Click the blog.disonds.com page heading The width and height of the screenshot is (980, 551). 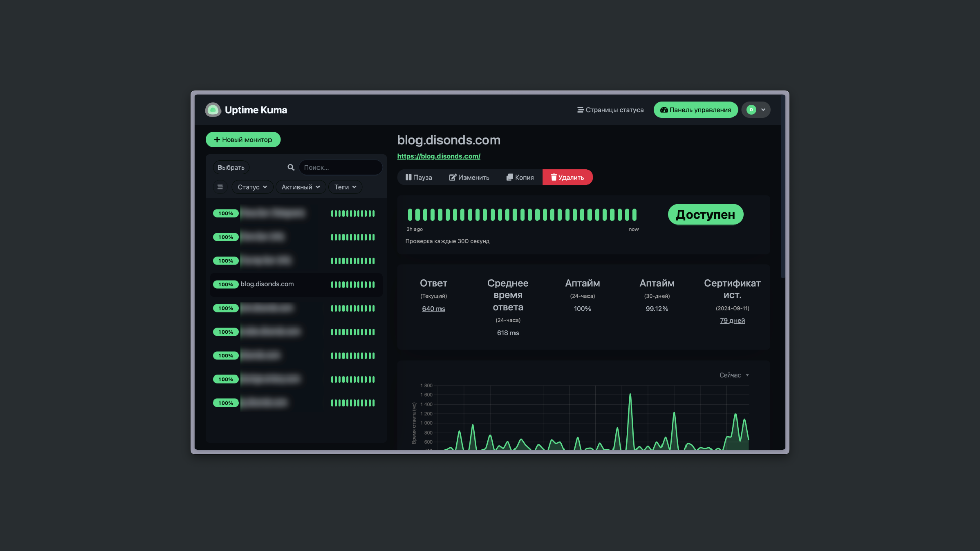point(449,140)
